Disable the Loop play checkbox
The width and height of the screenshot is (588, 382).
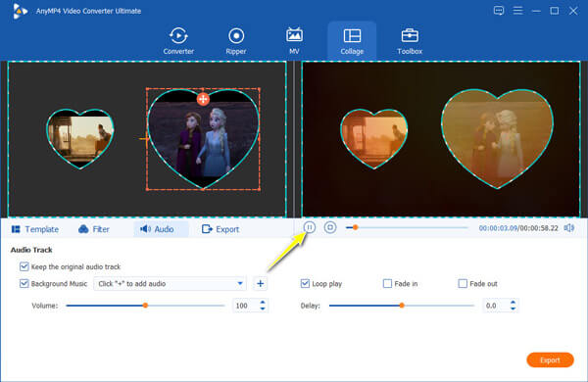305,283
